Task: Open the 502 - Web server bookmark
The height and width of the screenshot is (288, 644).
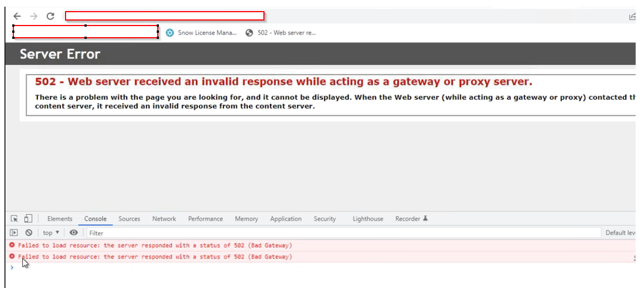Action: click(281, 33)
